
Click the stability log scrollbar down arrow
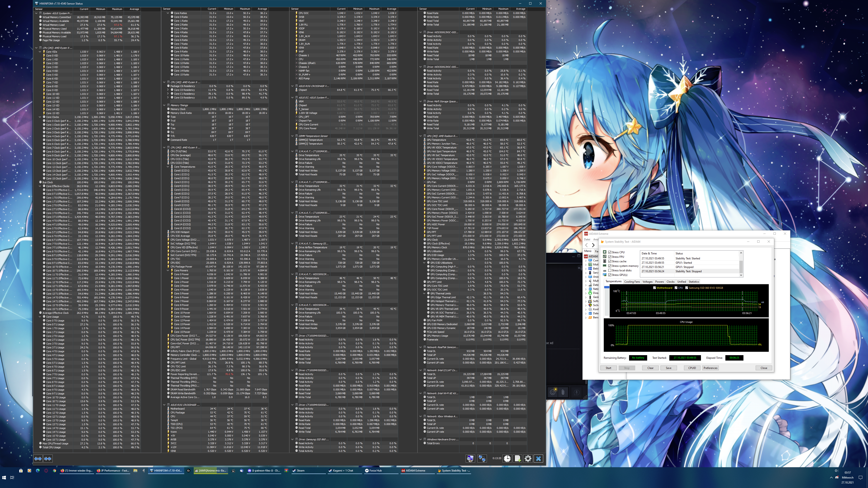pyautogui.click(x=741, y=275)
